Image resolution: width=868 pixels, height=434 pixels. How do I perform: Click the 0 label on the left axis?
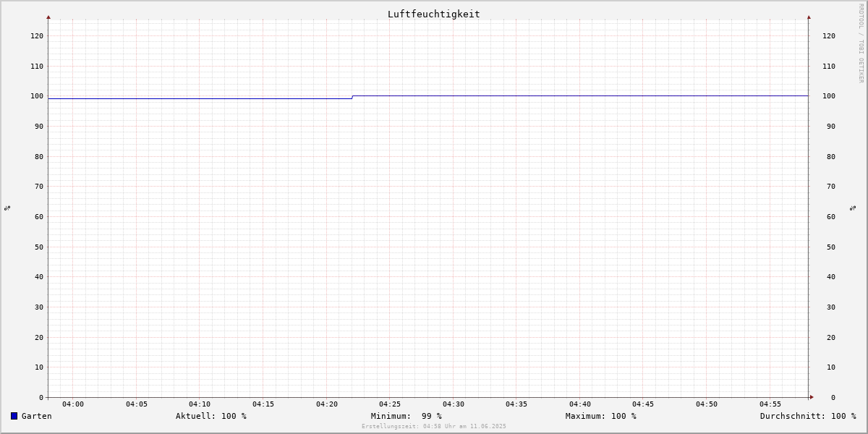(x=41, y=398)
